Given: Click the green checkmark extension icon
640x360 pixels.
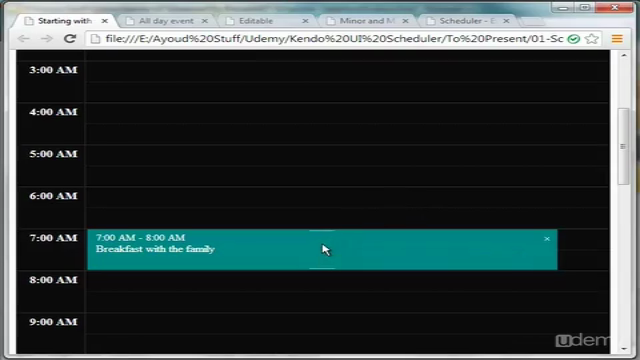Looking at the screenshot, I should pos(573,39).
